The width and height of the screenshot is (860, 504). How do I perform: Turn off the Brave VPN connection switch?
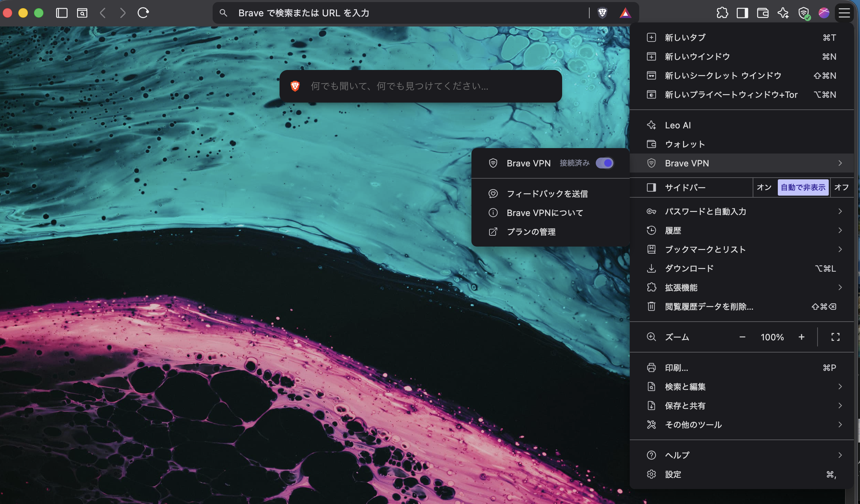pos(605,163)
